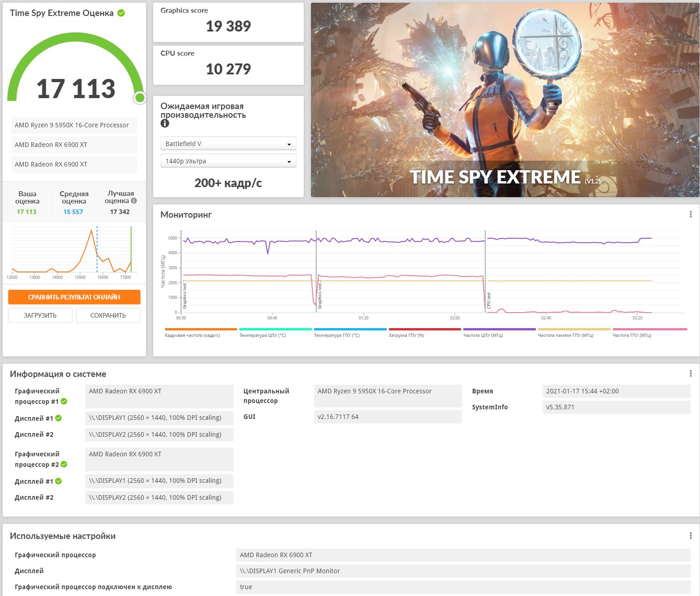Click the Graphics test 1 marker line
This screenshot has width=700, height=596.
pos(181,272)
